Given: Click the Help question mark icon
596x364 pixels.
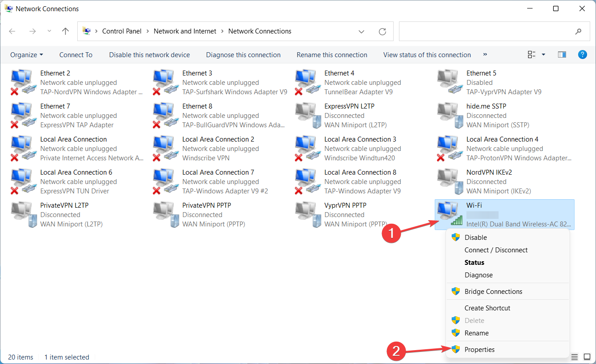Looking at the screenshot, I should pos(582,54).
